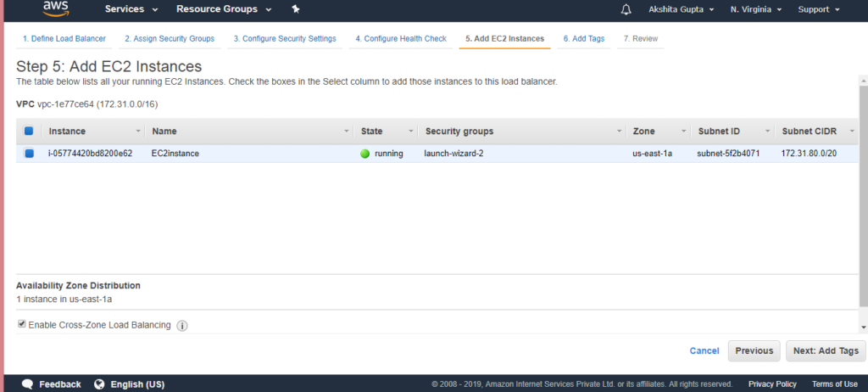
Task: Open Name column filter arrow
Action: [347, 132]
